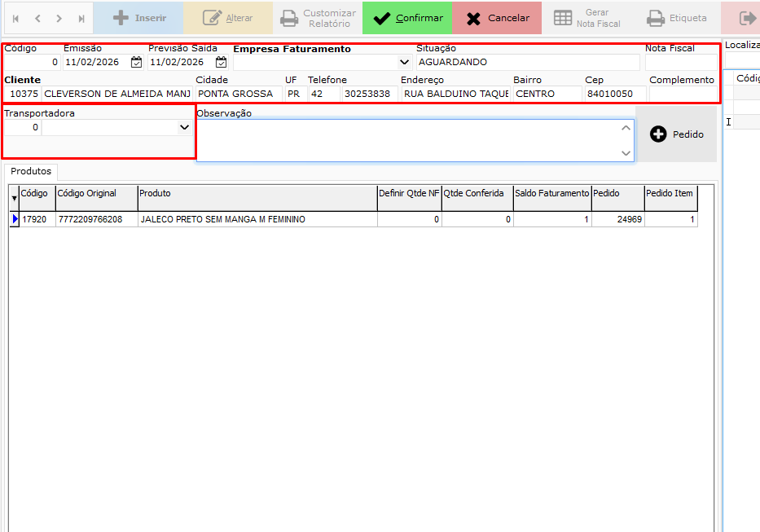Go to the first record
This screenshot has height=532, width=760.
[16, 18]
